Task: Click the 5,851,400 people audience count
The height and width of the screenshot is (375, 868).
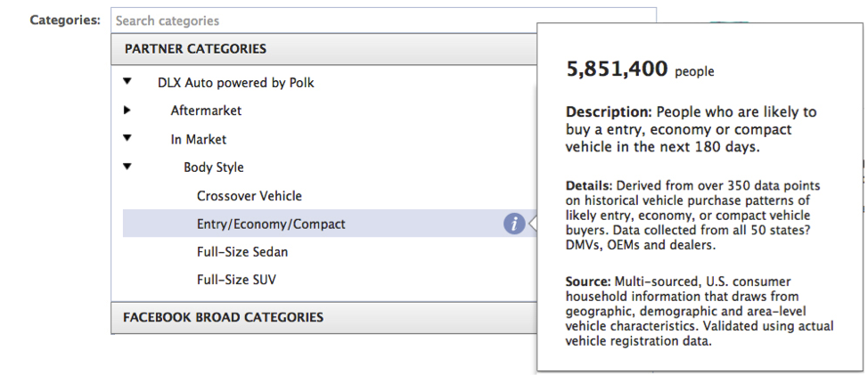Action: tap(640, 70)
